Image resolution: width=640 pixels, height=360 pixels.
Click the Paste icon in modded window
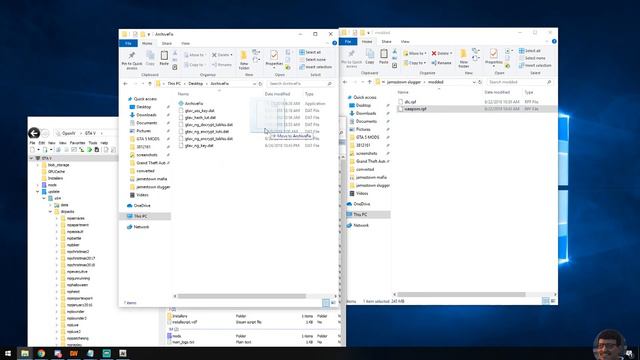(x=384, y=56)
